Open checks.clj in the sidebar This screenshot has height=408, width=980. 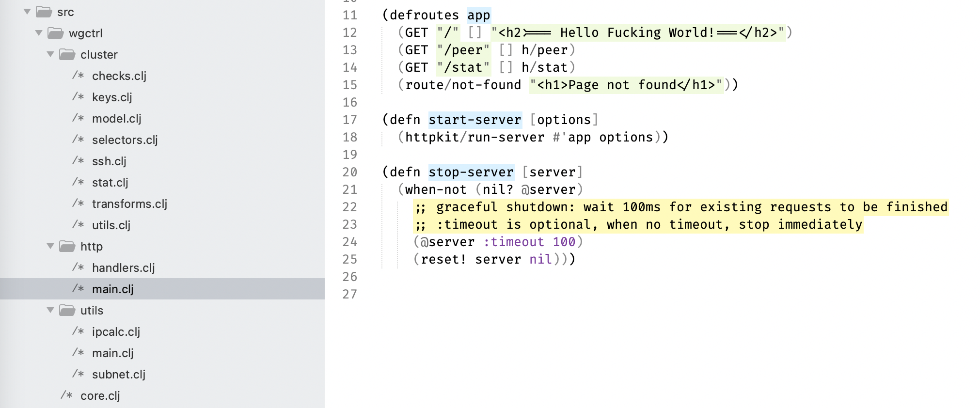pos(119,76)
